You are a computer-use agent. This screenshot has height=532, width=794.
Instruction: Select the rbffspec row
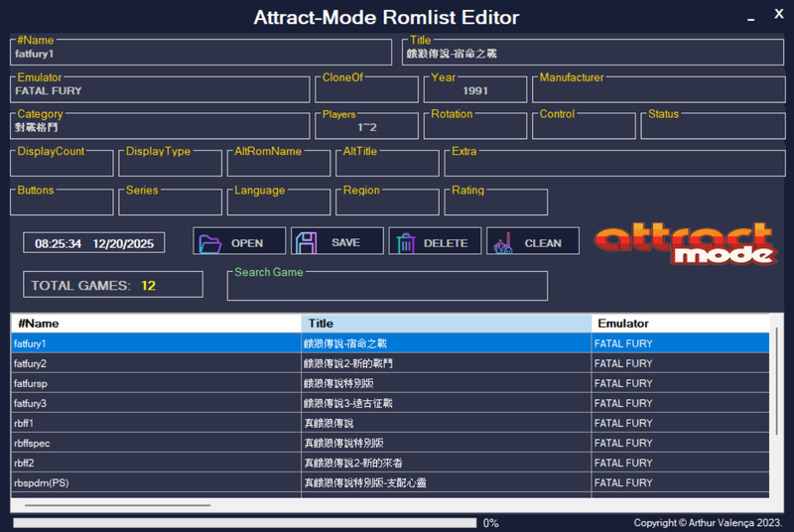[x=390, y=443]
